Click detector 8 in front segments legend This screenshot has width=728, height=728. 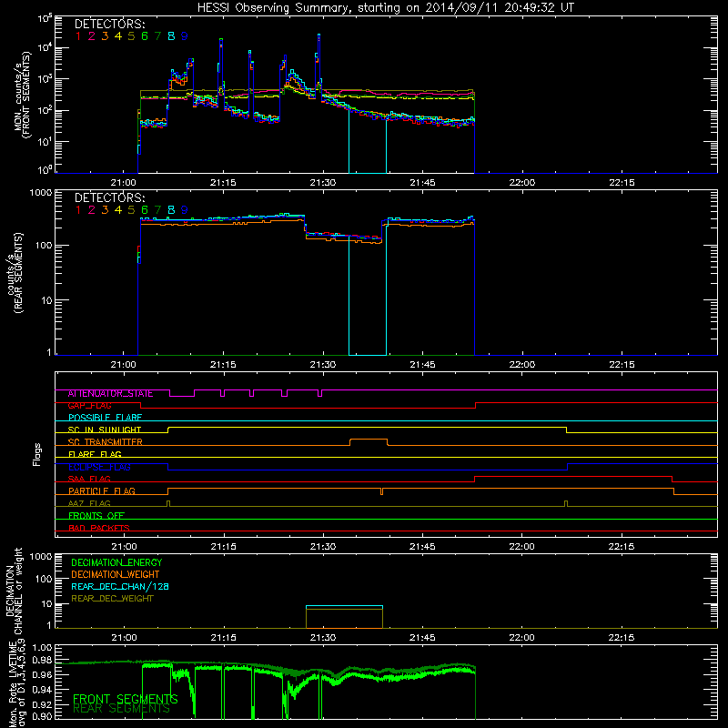[x=171, y=36]
